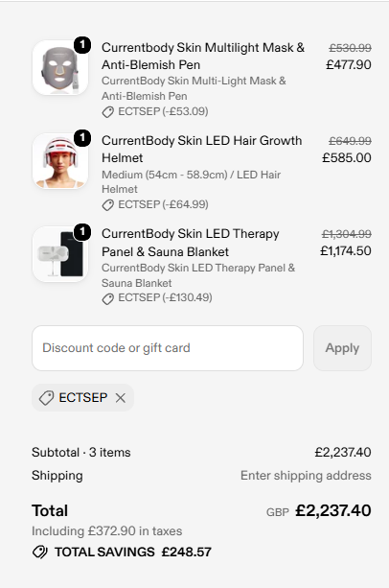The width and height of the screenshot is (389, 588).
Task: Click the LED Therapy Panel & Sauna Blanket title
Action: (191, 243)
